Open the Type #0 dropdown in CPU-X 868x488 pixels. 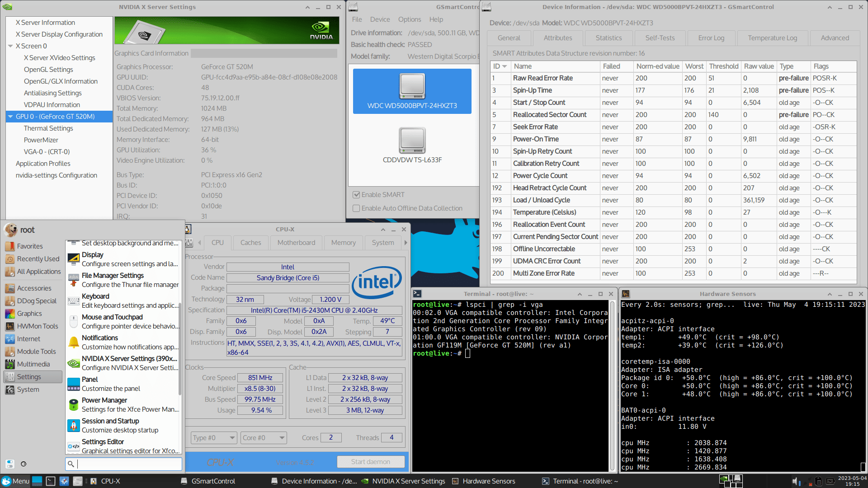[x=214, y=438]
